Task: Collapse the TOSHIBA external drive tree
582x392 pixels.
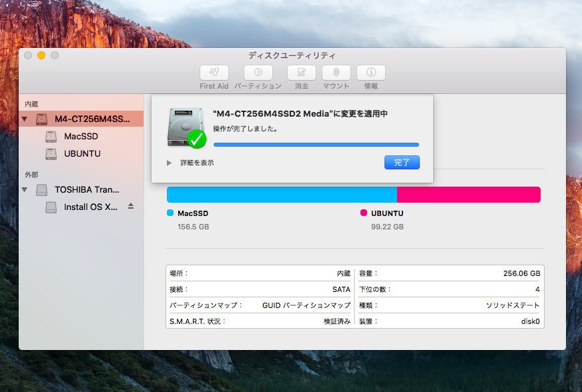Action: [25, 190]
